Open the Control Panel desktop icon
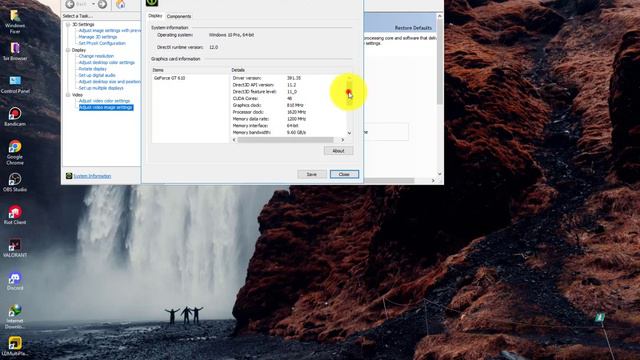This screenshot has height=360, width=640. pyautogui.click(x=15, y=84)
